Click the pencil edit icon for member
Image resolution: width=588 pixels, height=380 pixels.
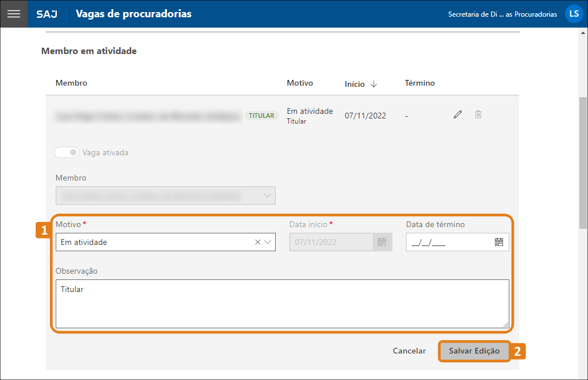coord(458,115)
